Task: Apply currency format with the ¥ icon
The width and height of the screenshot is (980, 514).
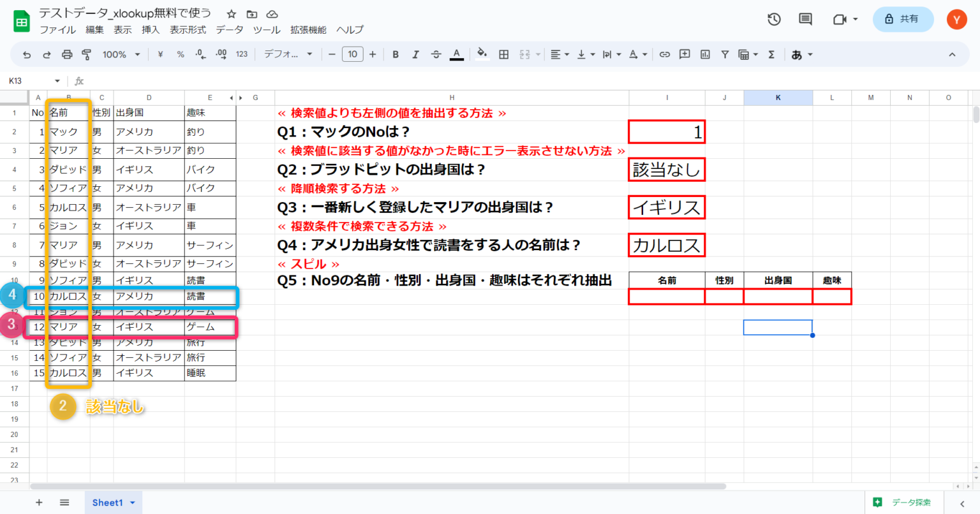Action: (x=158, y=54)
